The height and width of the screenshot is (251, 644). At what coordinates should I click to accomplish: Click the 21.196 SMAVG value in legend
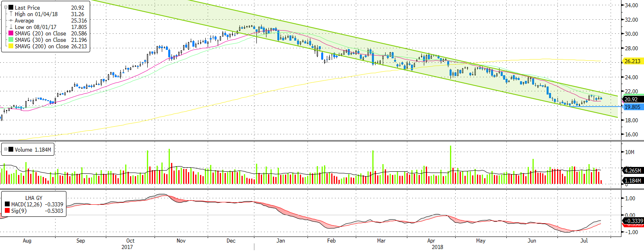click(x=79, y=40)
